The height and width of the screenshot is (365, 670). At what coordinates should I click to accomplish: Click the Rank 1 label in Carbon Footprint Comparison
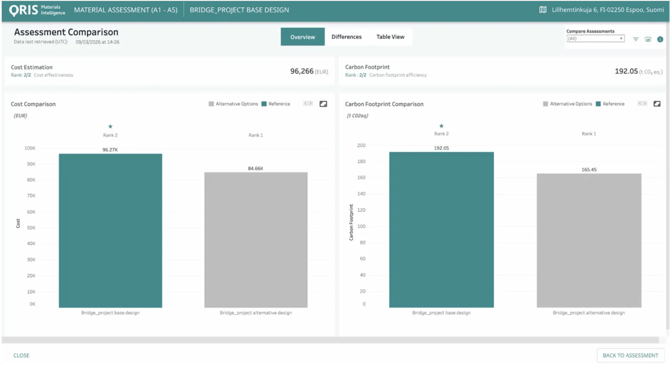click(589, 134)
